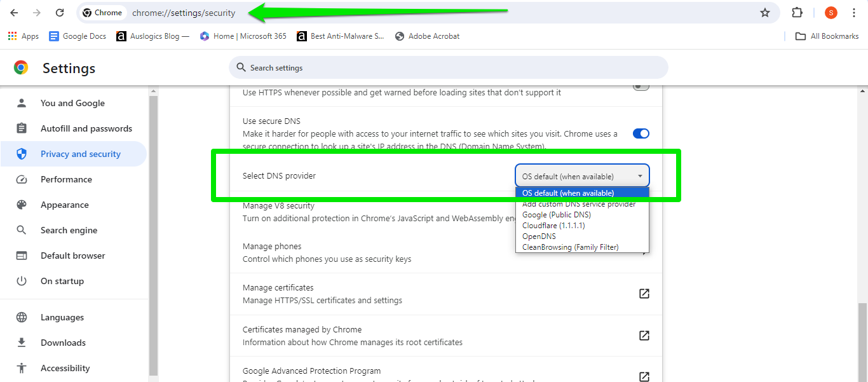Open Chrome's three-dot menu
This screenshot has height=382, width=868.
click(854, 13)
